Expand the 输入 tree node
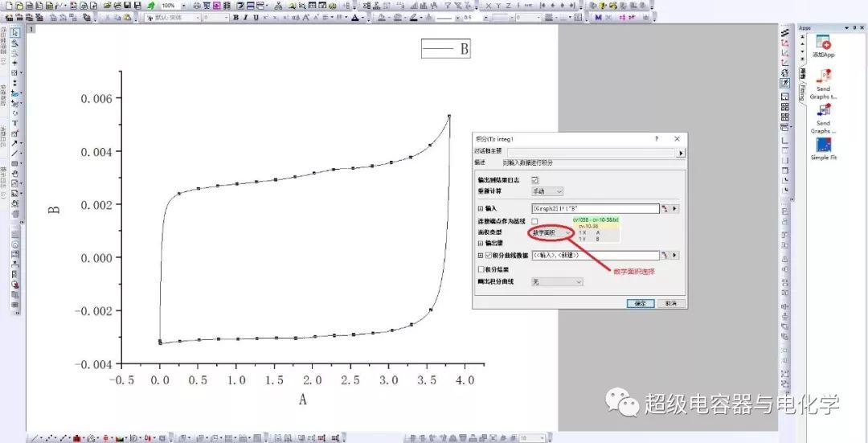The image size is (868, 443). click(480, 209)
